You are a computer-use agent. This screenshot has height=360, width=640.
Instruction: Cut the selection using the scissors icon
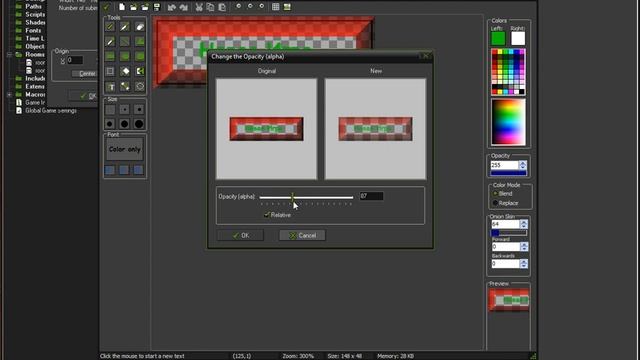click(x=199, y=7)
